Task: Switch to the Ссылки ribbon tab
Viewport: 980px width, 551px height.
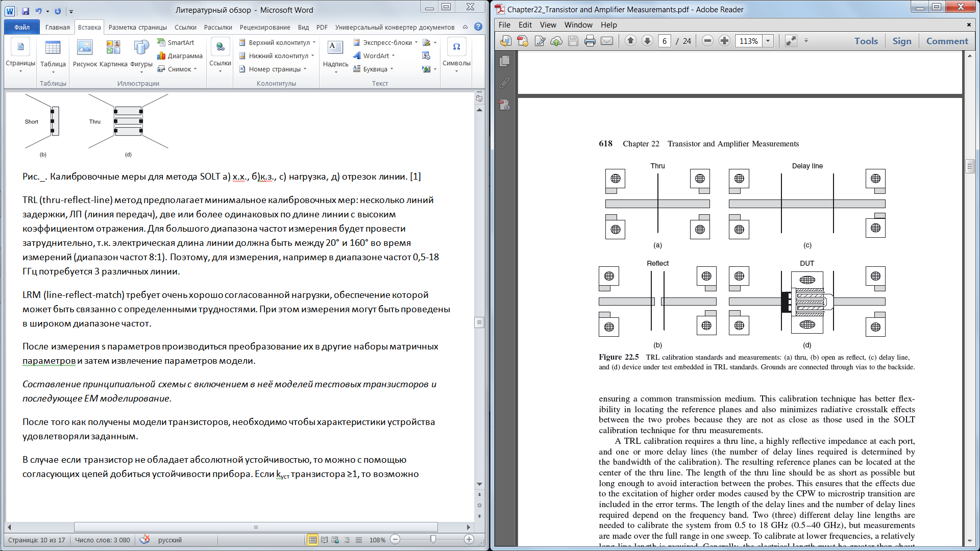Action: coord(185,27)
